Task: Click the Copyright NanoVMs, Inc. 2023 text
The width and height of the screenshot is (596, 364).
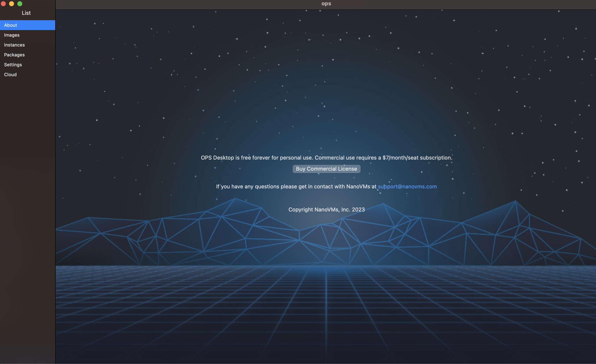Action: coord(326,210)
